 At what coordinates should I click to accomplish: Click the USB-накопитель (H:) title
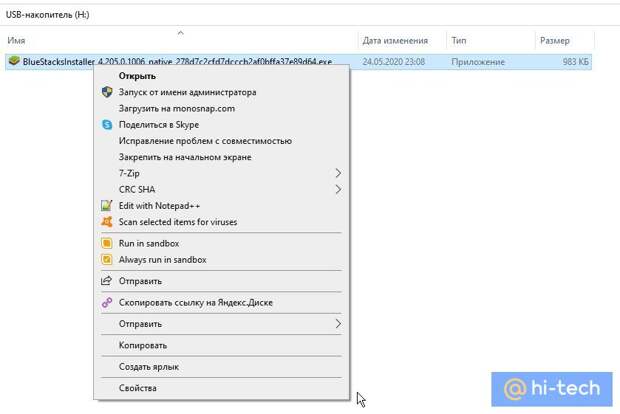47,15
